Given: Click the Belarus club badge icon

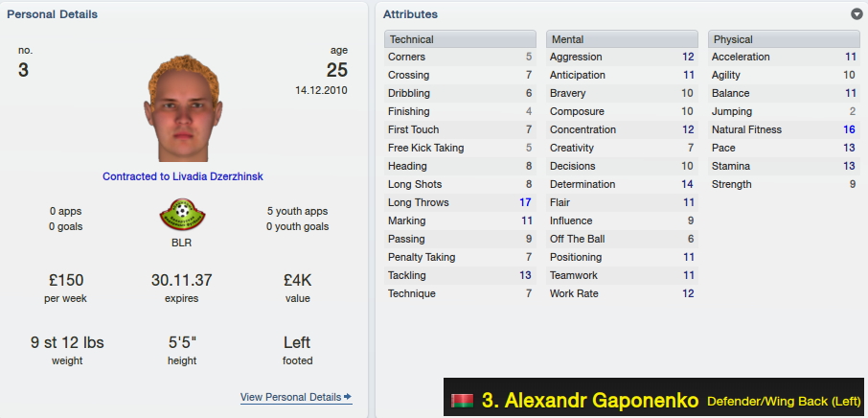Looking at the screenshot, I should [182, 214].
